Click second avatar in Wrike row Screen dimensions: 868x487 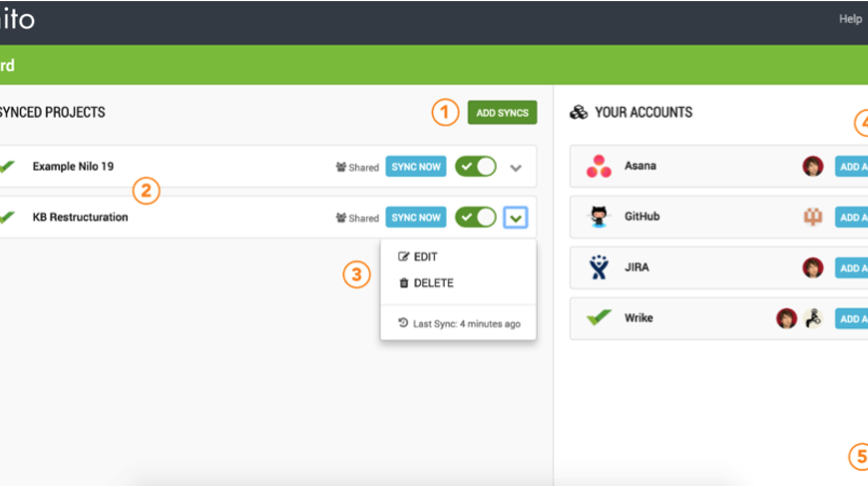point(813,318)
